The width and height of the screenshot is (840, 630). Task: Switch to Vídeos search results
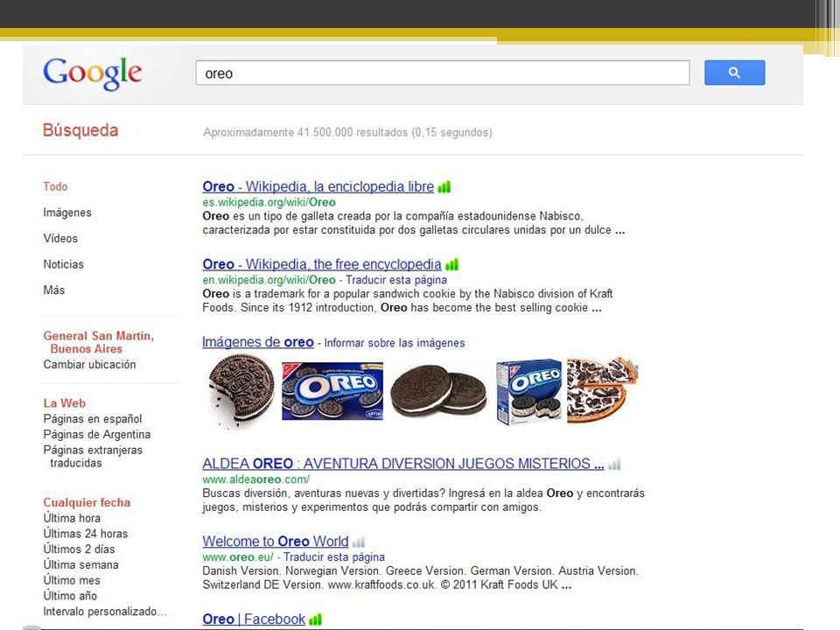coord(60,238)
